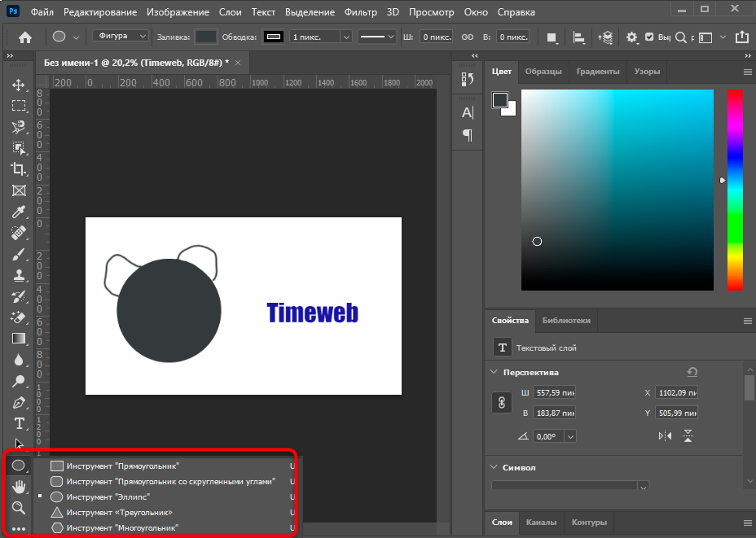Choose Инструмент "Многоугольник" from flyout
The image size is (756, 538).
(122, 527)
